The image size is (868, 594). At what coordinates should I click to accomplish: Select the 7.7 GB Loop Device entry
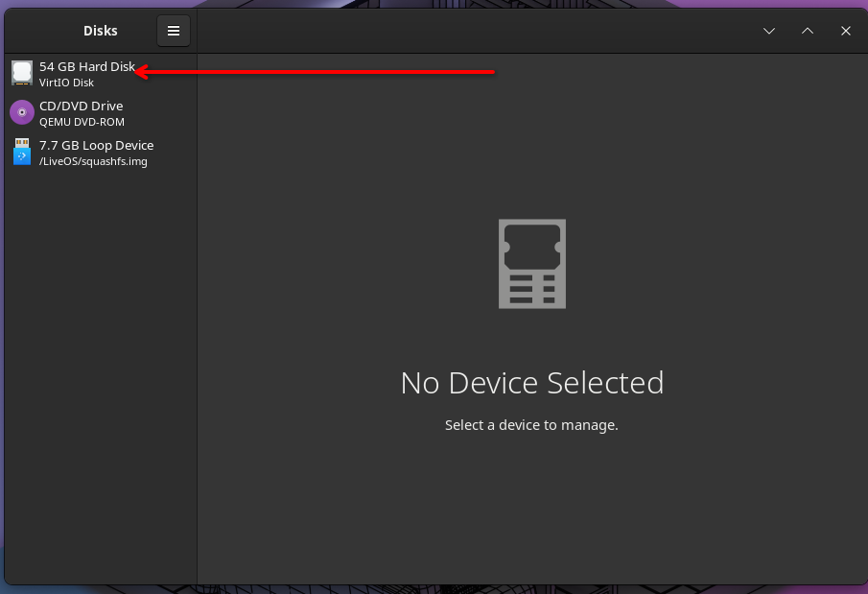96,145
